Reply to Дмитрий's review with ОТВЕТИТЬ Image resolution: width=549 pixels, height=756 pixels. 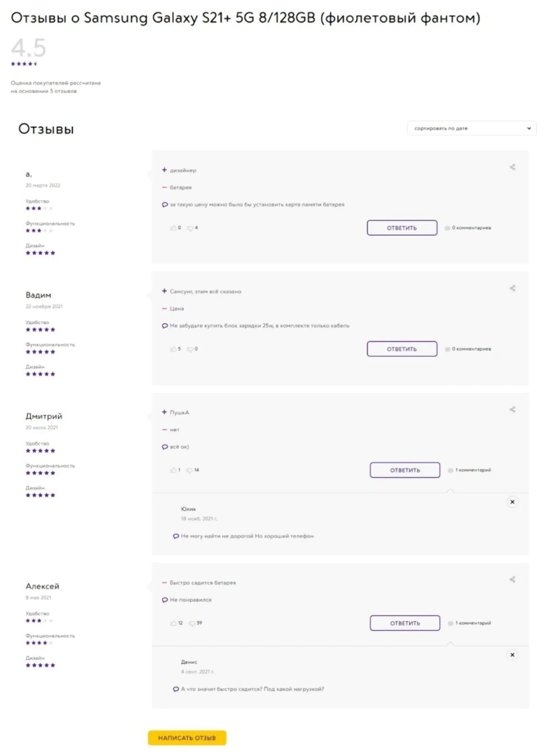click(405, 470)
